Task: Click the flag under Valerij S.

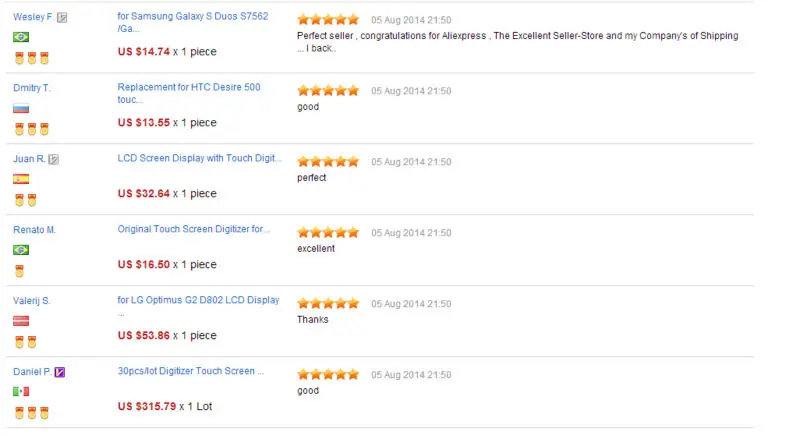Action: point(21,320)
